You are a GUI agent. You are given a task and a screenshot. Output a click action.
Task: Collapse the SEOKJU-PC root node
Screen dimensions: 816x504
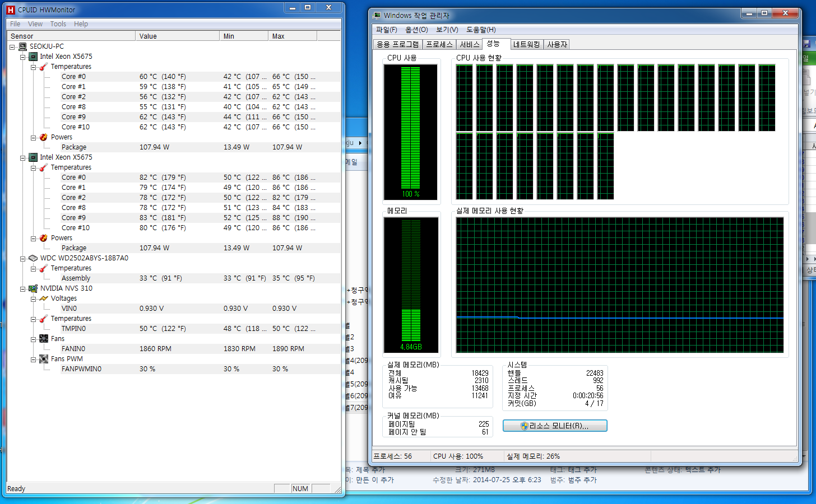coord(12,47)
